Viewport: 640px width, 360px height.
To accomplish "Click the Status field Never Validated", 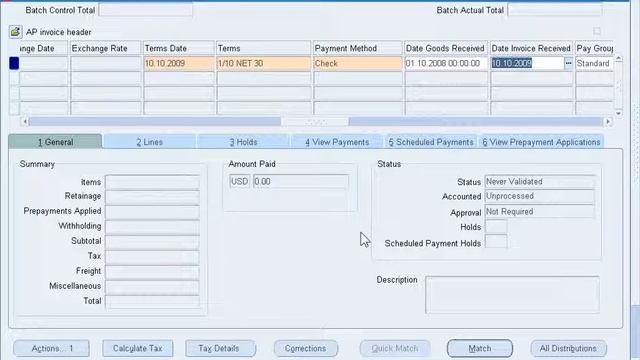I will 540,182.
